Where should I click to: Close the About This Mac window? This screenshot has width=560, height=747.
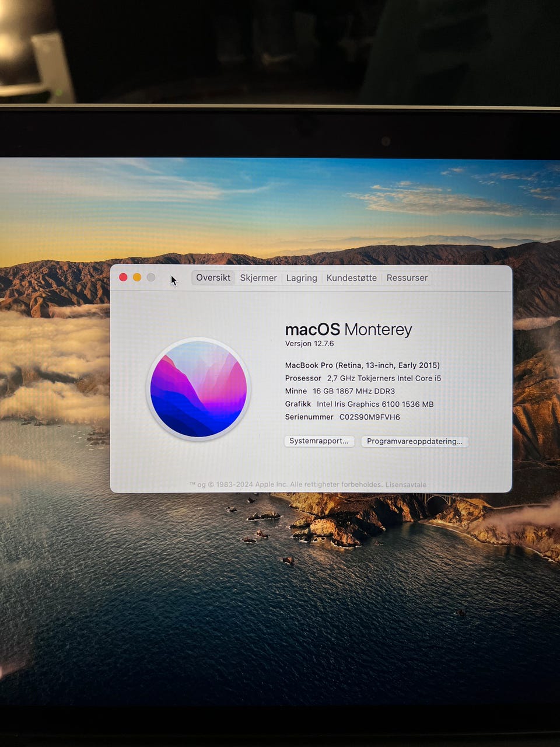coord(123,277)
